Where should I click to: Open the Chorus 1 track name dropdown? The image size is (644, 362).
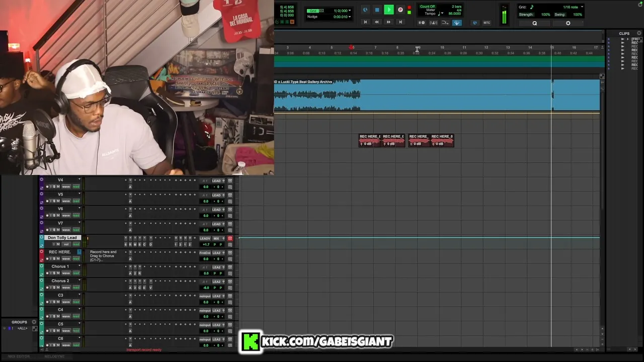(x=79, y=266)
